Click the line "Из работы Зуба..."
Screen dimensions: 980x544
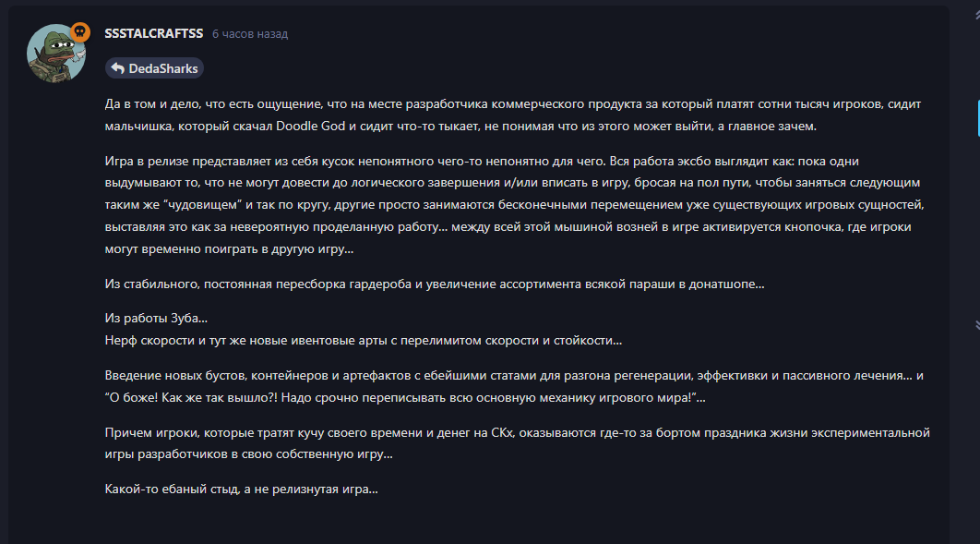[156, 319]
